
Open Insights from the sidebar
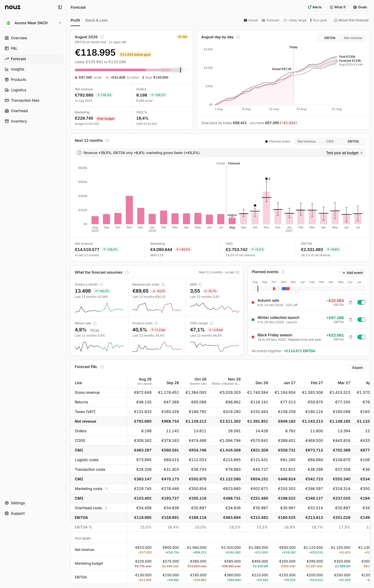[x=33, y=69]
